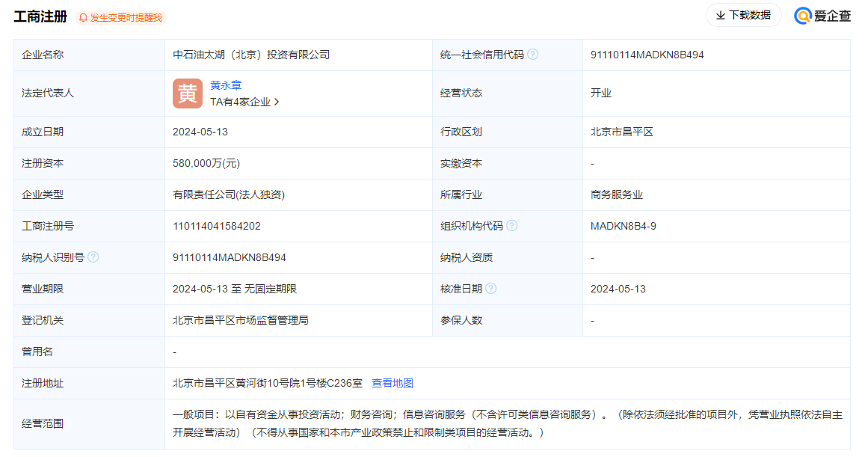This screenshot has width=868, height=457.
Task: Click 法定代表人 label cell
Action: click(89, 93)
